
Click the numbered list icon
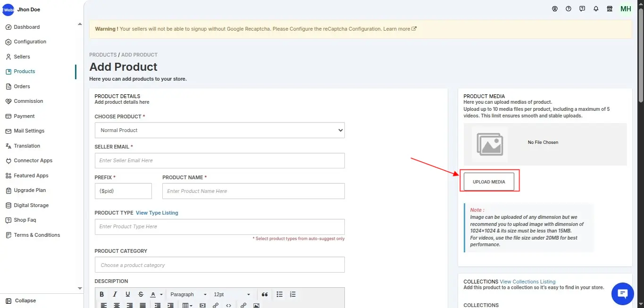point(293,294)
